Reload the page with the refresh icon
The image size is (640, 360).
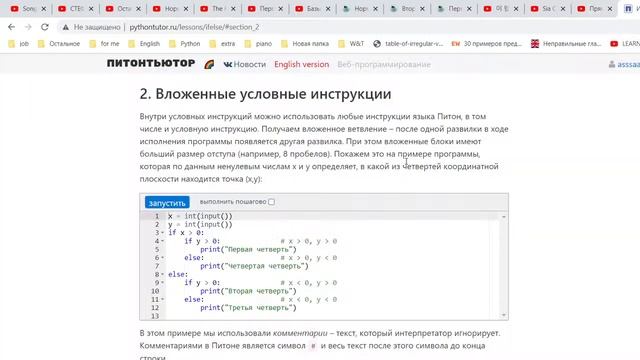44,27
